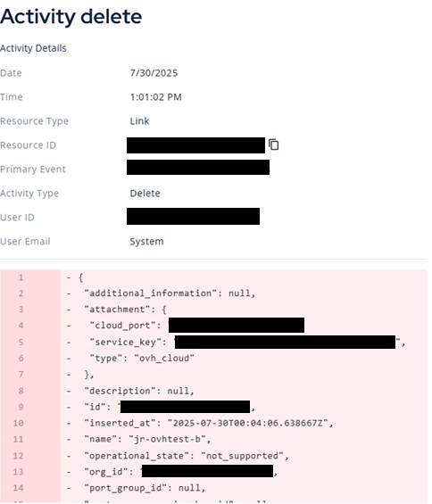Click the System user email value
The width and height of the screenshot is (432, 504).
(x=146, y=242)
